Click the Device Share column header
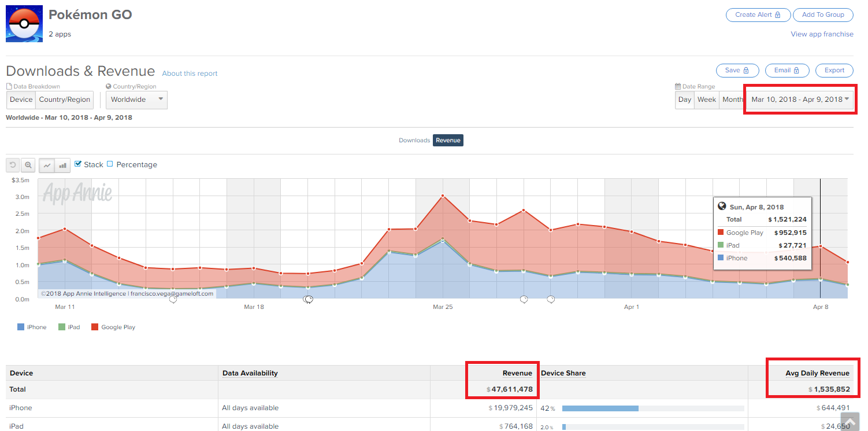Screen dimensions: 868x431 (x=563, y=373)
